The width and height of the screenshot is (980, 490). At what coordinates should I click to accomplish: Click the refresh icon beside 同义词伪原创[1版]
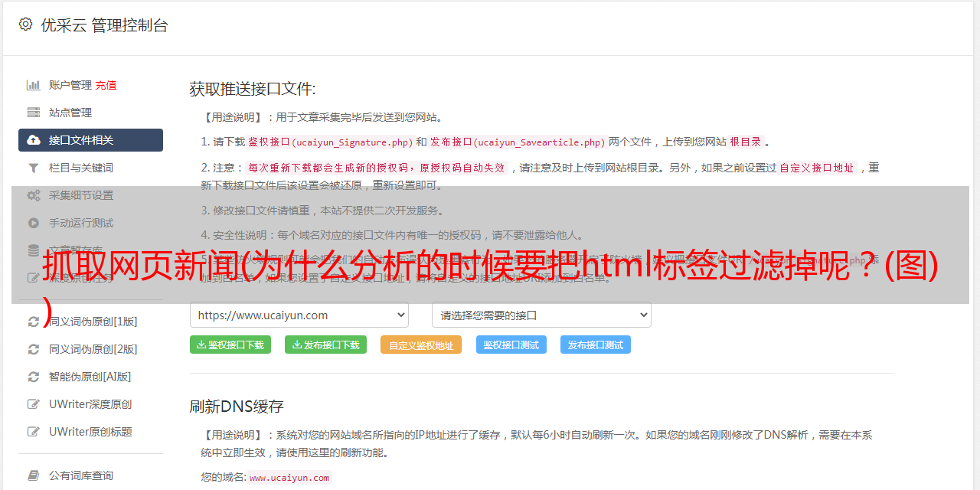pos(34,322)
